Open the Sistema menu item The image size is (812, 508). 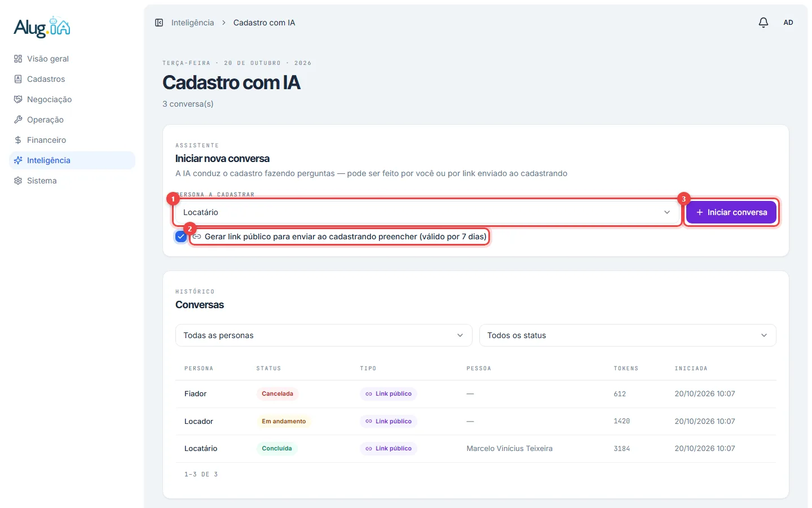tap(72, 181)
